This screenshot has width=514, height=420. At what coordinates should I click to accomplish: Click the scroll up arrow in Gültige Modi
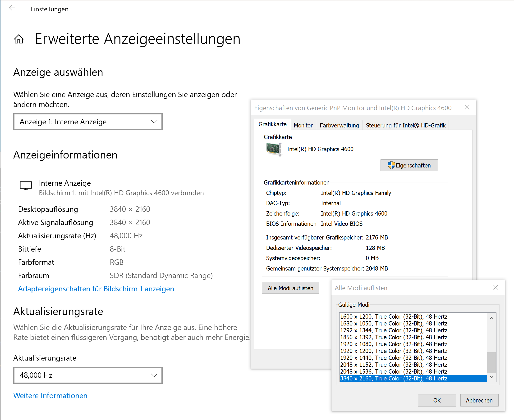491,318
